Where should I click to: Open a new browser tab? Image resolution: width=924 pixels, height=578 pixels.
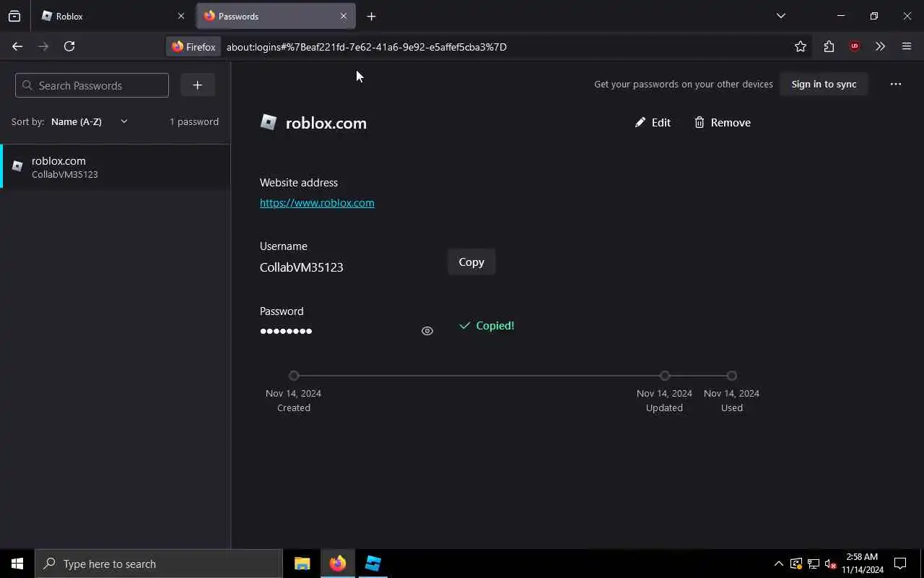pyautogui.click(x=371, y=16)
